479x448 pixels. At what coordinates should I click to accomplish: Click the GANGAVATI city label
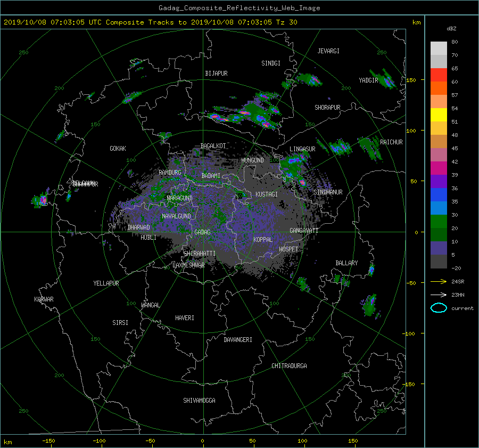coord(304,231)
